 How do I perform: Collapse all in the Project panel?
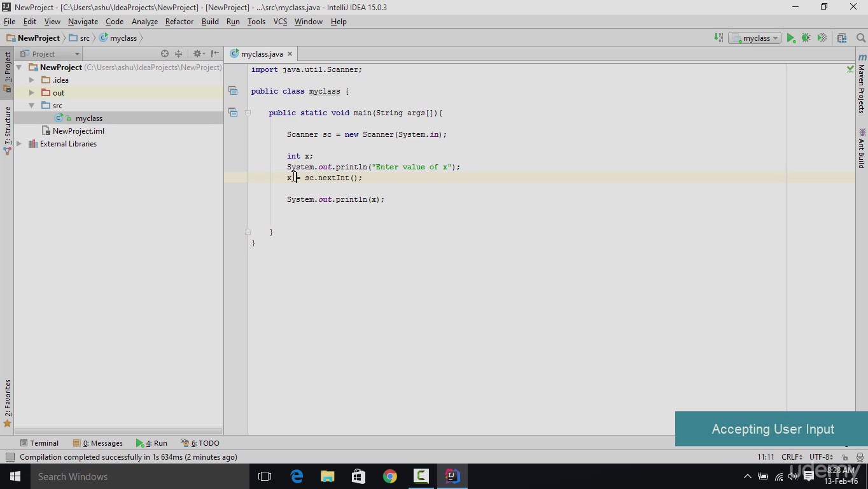[x=179, y=54]
